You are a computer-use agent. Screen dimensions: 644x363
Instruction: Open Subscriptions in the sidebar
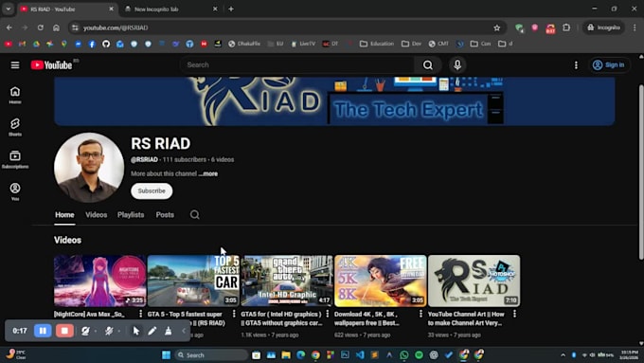tap(15, 159)
